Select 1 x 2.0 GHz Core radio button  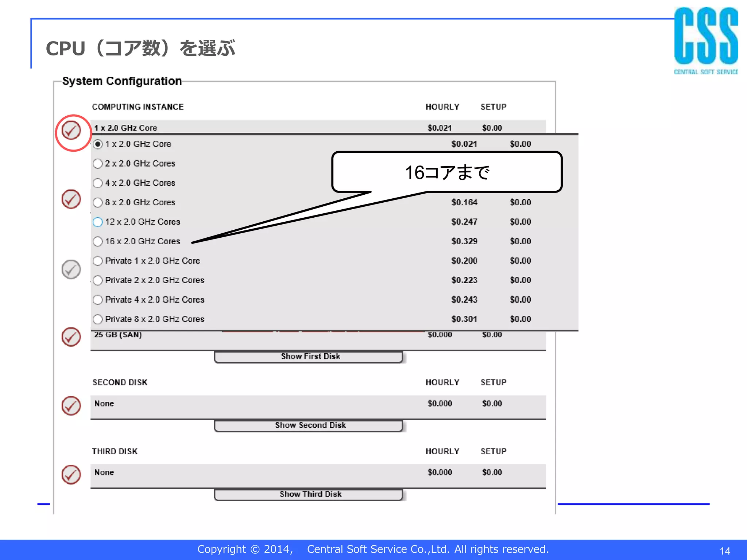[97, 144]
